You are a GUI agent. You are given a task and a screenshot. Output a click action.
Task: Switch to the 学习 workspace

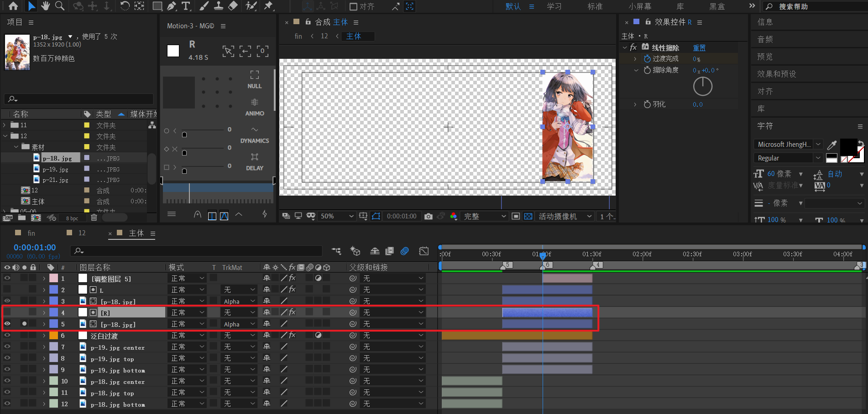pyautogui.click(x=554, y=6)
